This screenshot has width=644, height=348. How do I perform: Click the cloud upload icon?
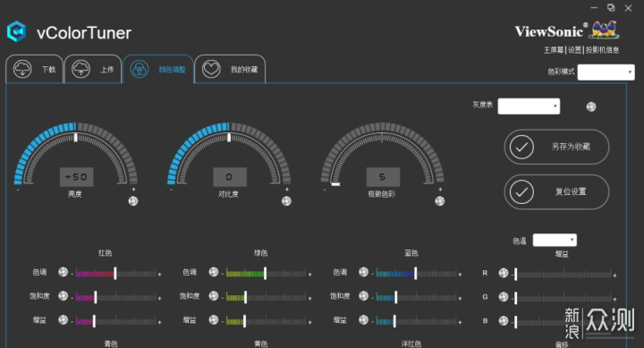click(80, 69)
